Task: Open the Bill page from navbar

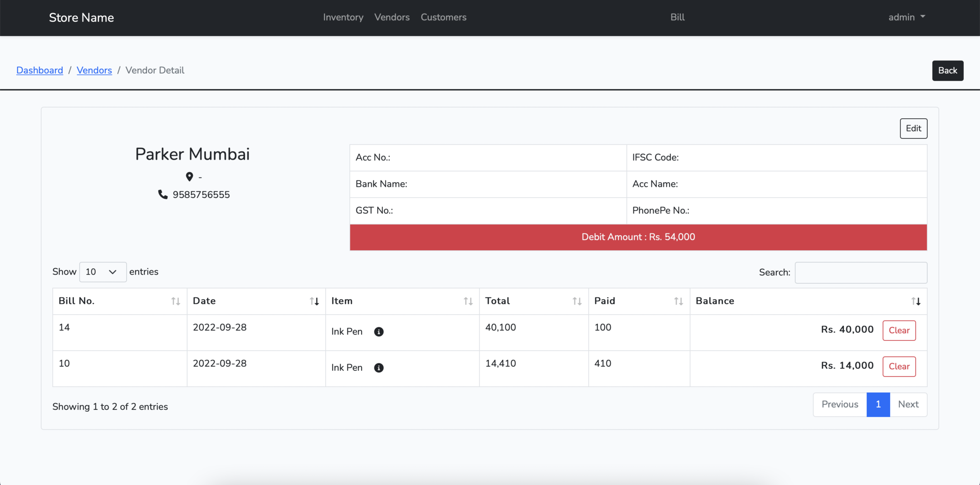Action: (x=677, y=17)
